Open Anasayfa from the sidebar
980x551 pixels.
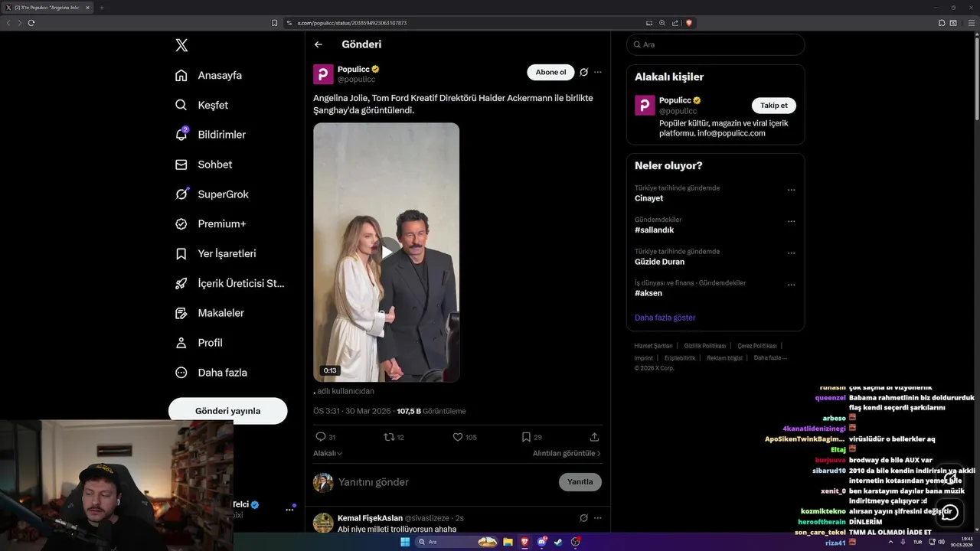click(x=208, y=75)
